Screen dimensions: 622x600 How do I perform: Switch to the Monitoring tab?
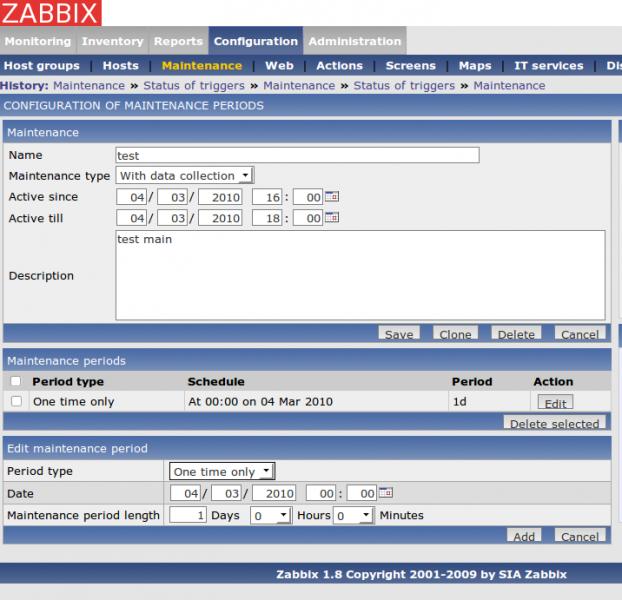(38, 42)
